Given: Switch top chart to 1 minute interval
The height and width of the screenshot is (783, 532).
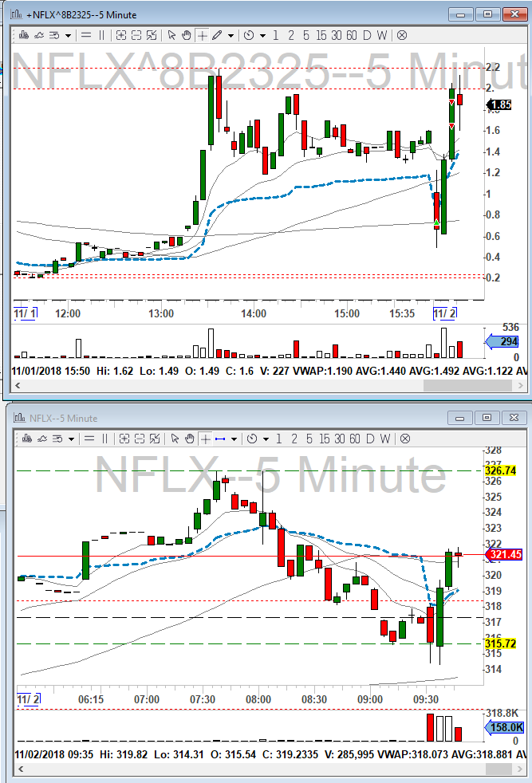Looking at the screenshot, I should pos(276,35).
